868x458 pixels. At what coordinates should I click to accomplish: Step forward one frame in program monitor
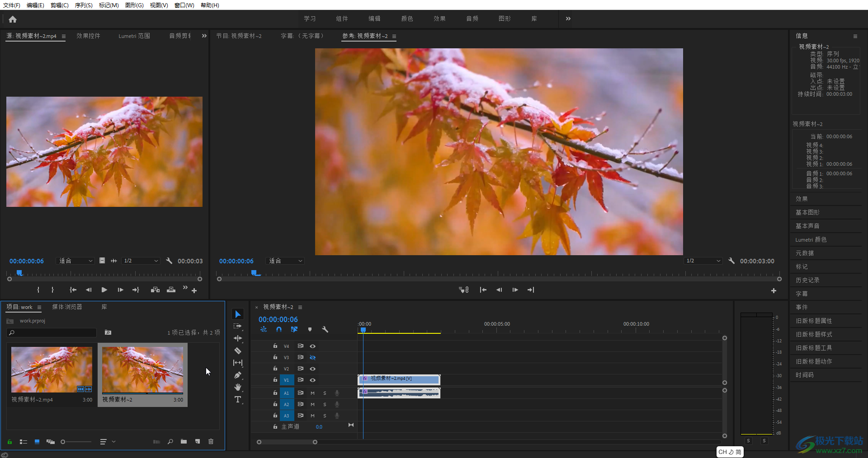pos(515,290)
